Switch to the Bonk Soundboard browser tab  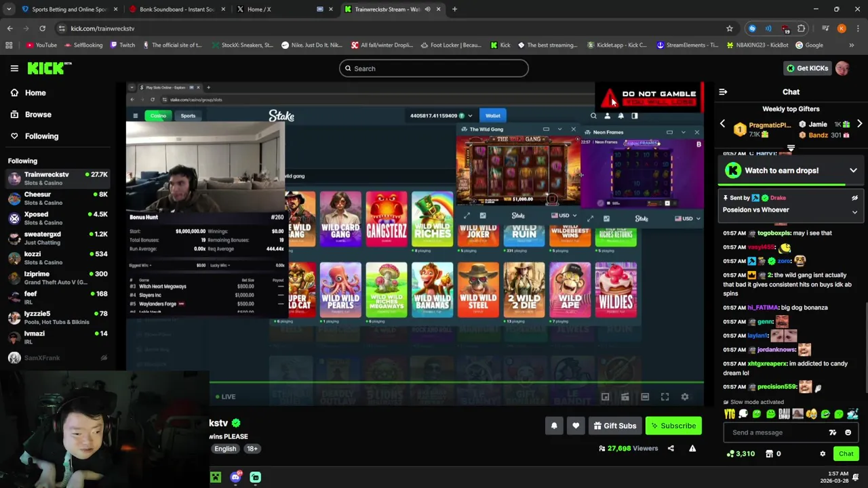176,9
